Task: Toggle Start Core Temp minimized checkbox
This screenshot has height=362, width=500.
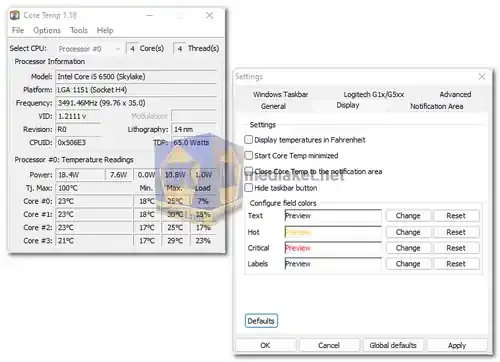Action: pyautogui.click(x=249, y=155)
